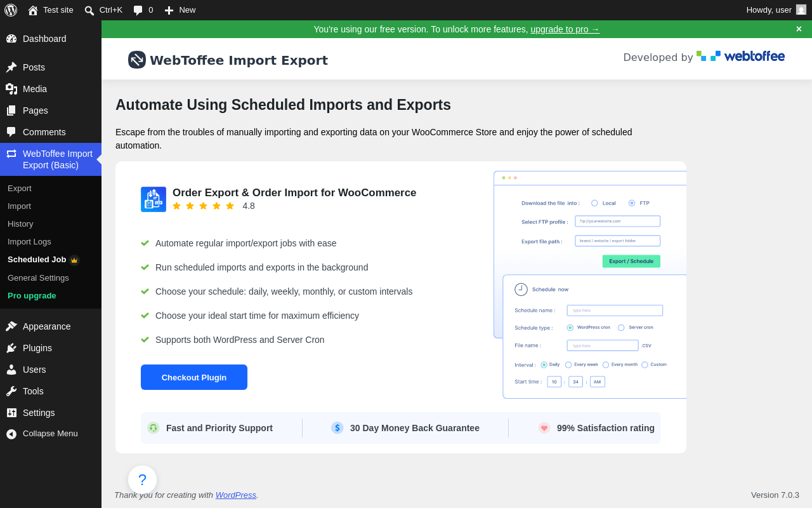The image size is (812, 508).
Task: Open the Ctrl+K search command palette
Action: point(103,10)
